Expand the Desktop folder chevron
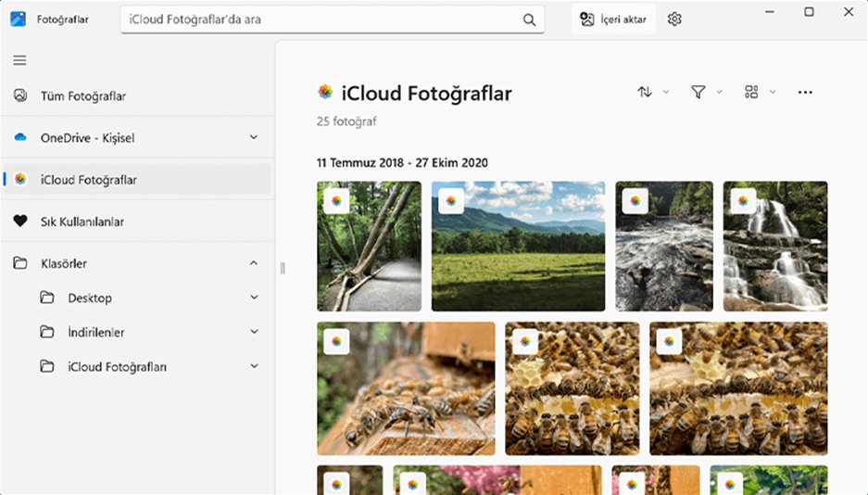 point(254,298)
